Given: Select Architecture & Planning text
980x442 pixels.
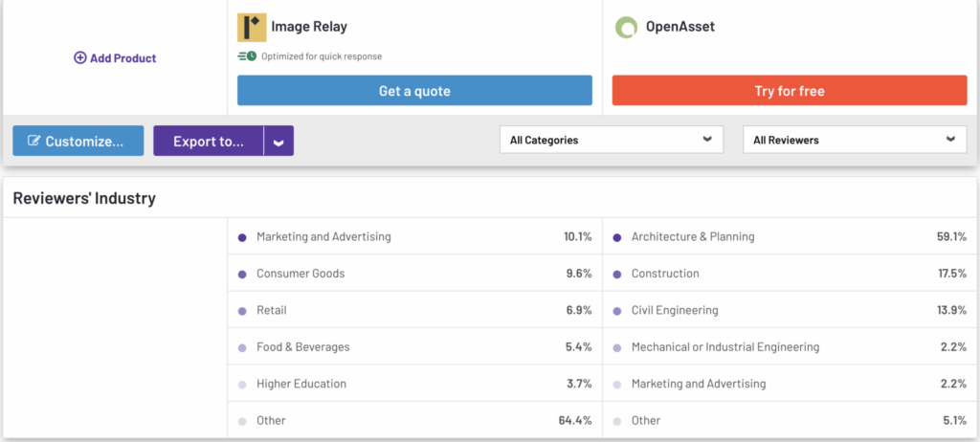Looking at the screenshot, I should pos(693,237).
